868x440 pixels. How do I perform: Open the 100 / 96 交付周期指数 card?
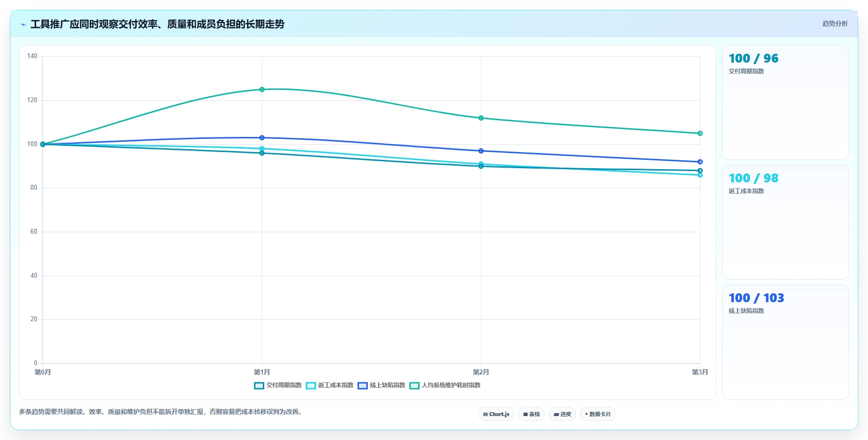[x=785, y=103]
